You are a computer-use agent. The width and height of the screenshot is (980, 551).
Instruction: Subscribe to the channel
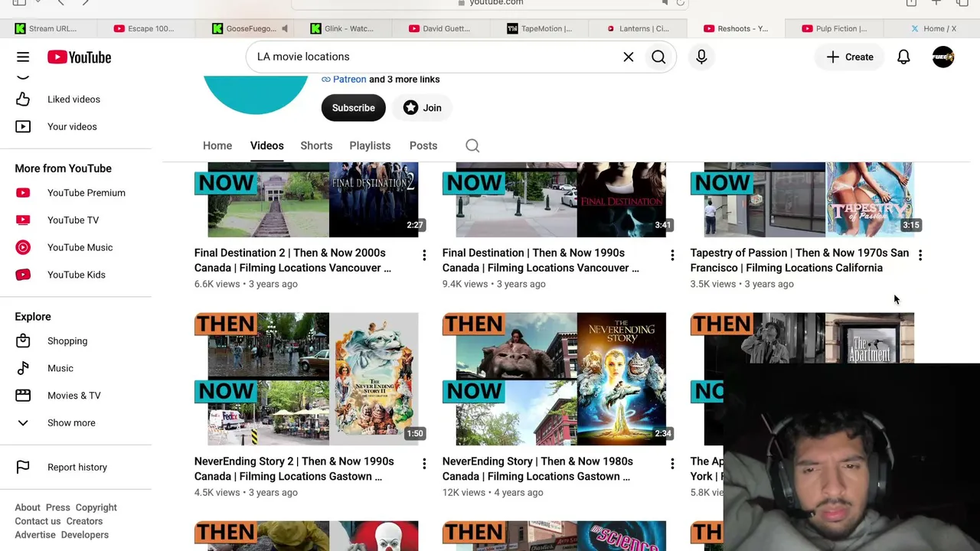click(354, 108)
